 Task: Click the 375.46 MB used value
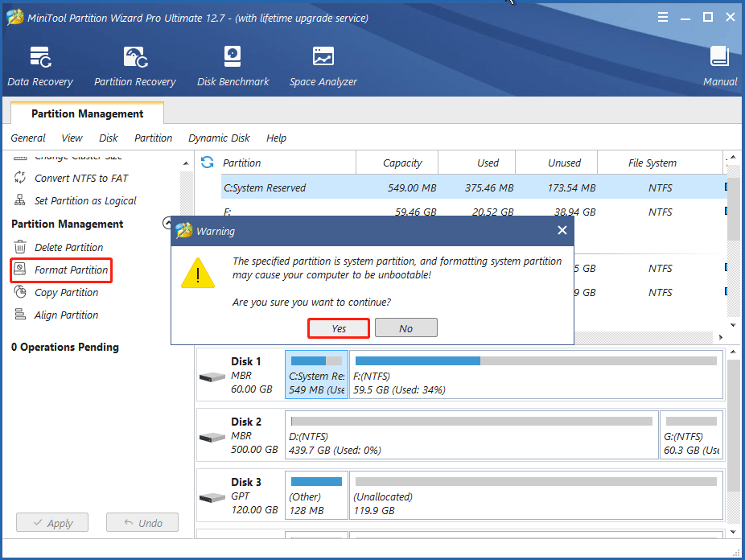pos(489,187)
